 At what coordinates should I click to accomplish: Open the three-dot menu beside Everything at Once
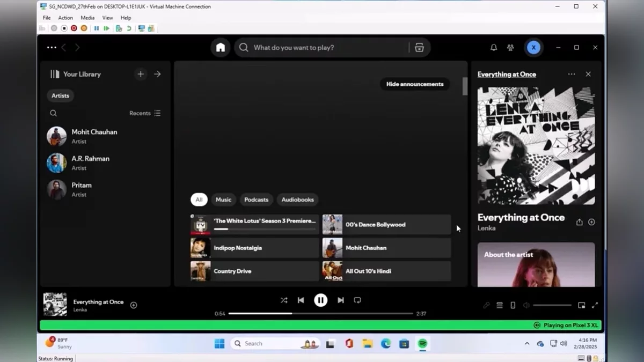tap(571, 74)
